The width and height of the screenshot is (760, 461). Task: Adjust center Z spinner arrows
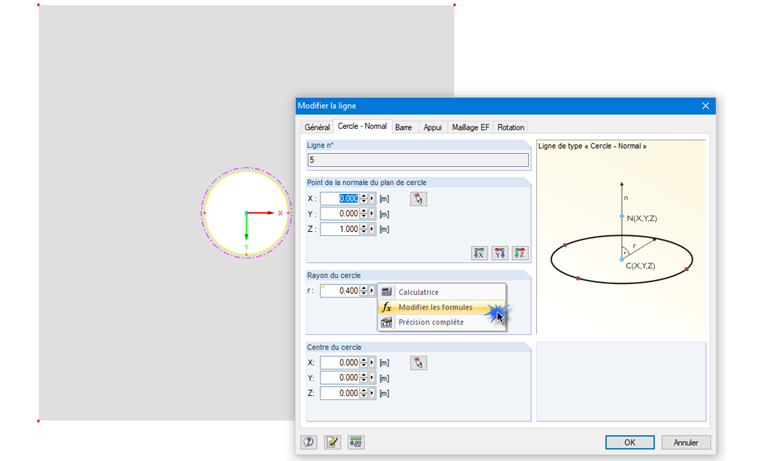point(364,393)
